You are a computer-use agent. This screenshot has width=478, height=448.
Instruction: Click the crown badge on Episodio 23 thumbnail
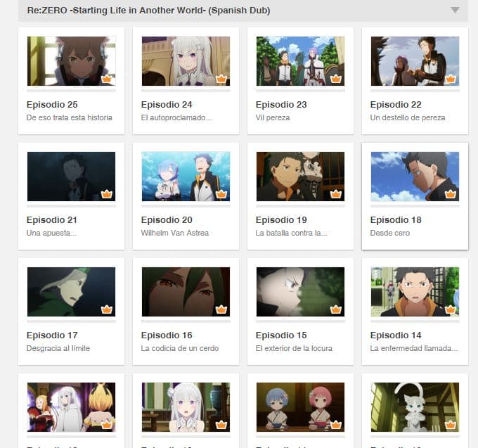click(x=336, y=79)
